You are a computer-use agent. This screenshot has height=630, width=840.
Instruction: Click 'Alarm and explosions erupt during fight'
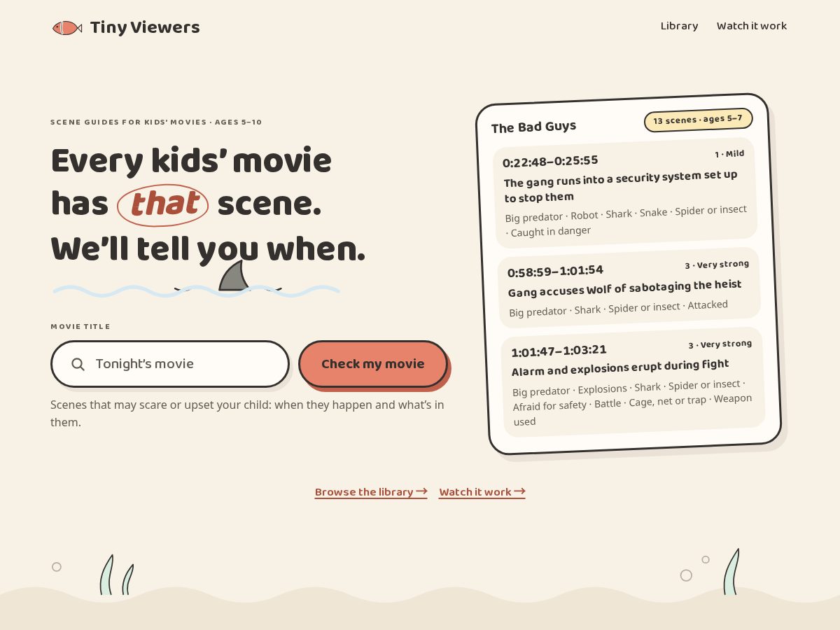pos(620,367)
